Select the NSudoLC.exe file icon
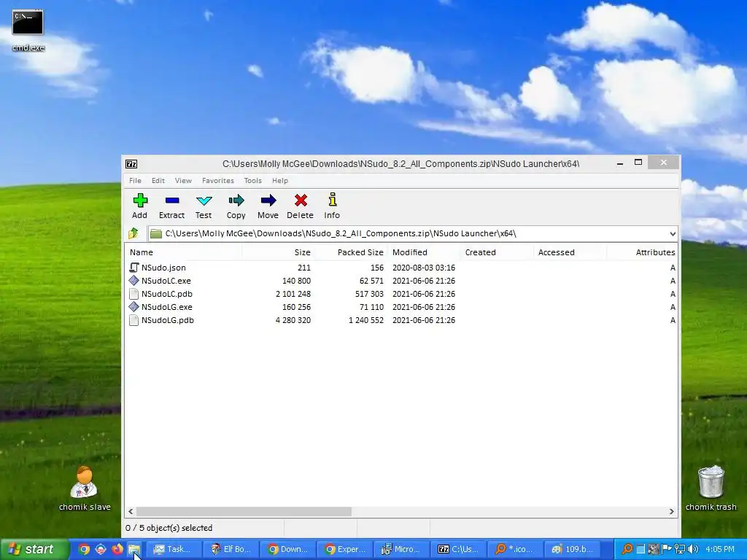 [x=134, y=281]
